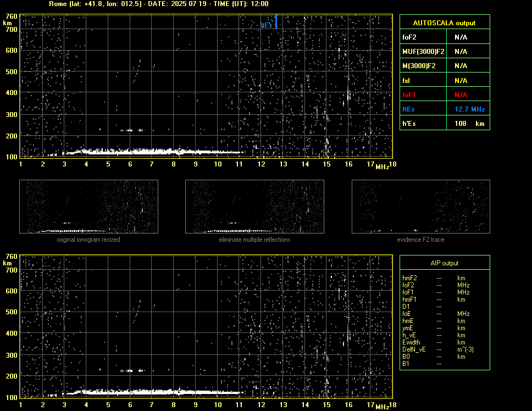Click the MHz axis unit under upper ionogram
532x411 pixels.
(x=383, y=167)
